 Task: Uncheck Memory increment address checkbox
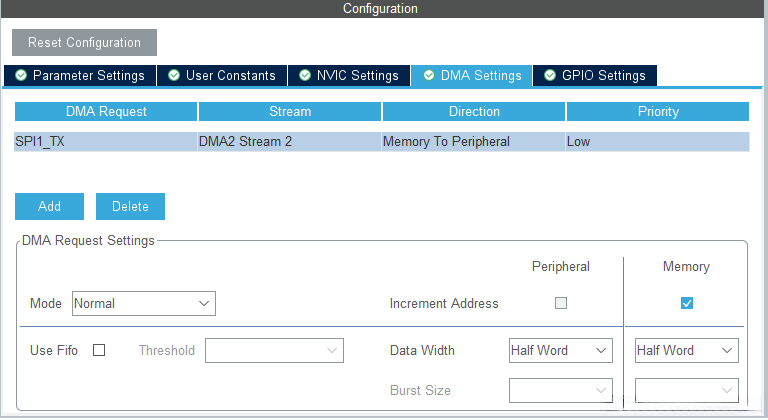pyautogui.click(x=687, y=303)
